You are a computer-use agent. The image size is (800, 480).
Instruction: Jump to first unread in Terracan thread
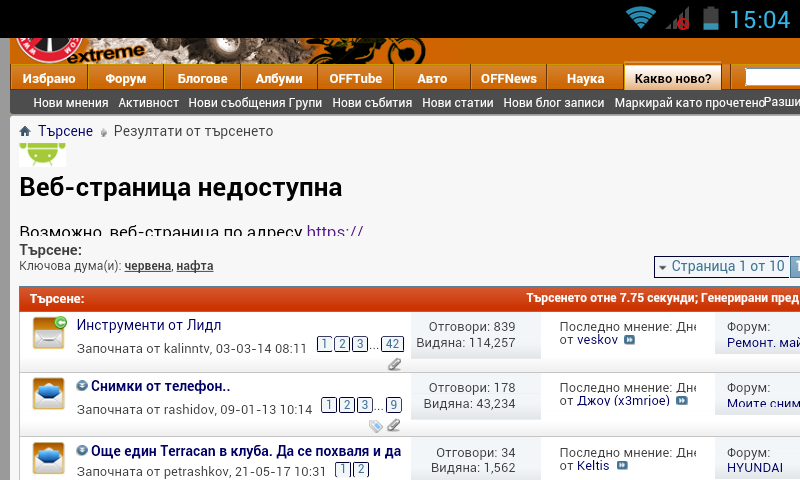pos(82,450)
